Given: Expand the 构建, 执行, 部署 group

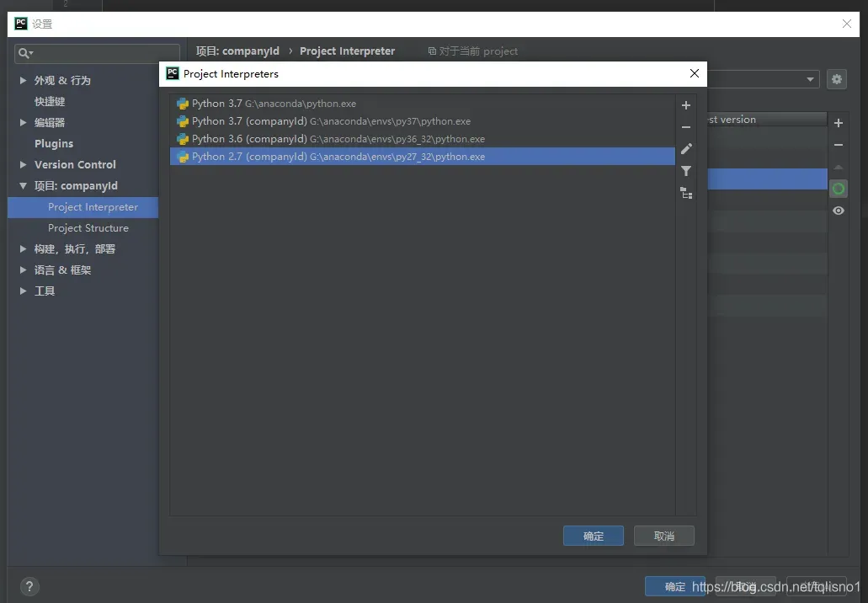Looking at the screenshot, I should point(23,248).
